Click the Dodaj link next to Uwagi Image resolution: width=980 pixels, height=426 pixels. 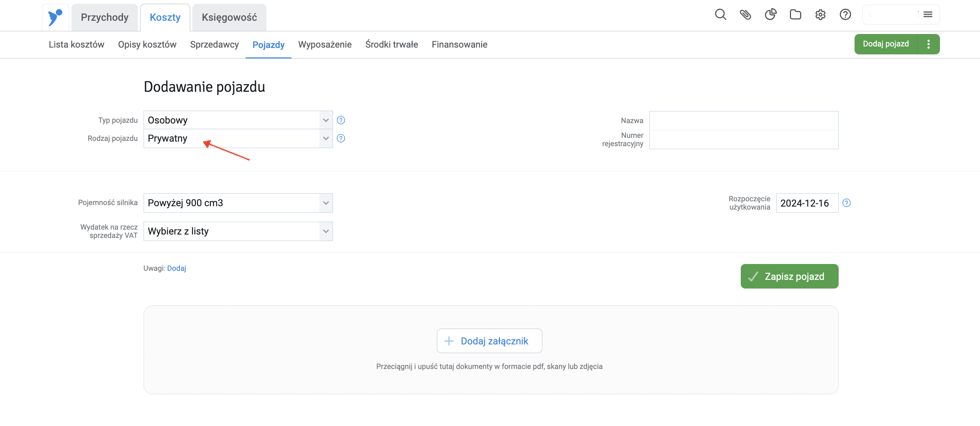click(176, 268)
